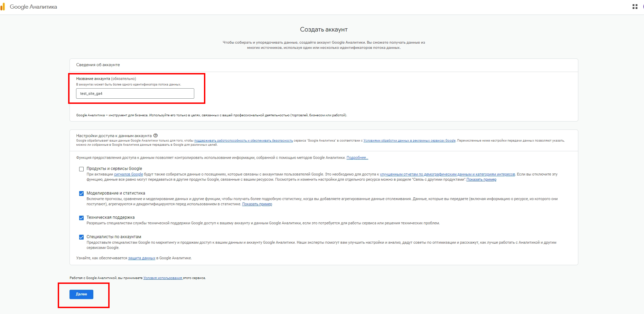Click the Название аккаунта (обязательно) label

pyautogui.click(x=106, y=79)
